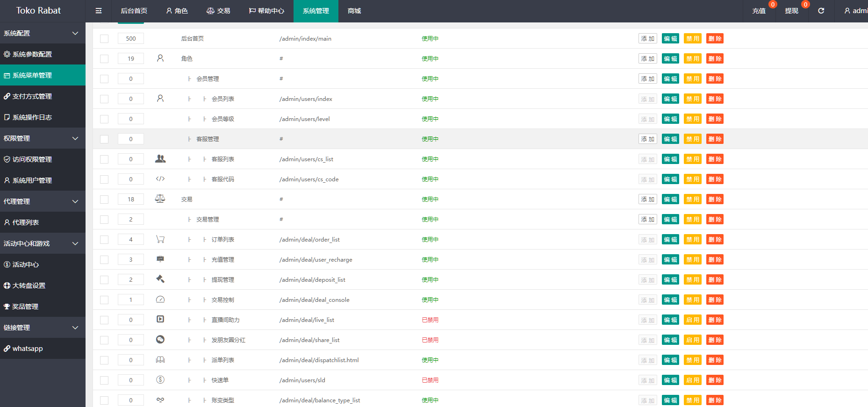Click the sidebar collapse hamburger icon

pyautogui.click(x=99, y=11)
